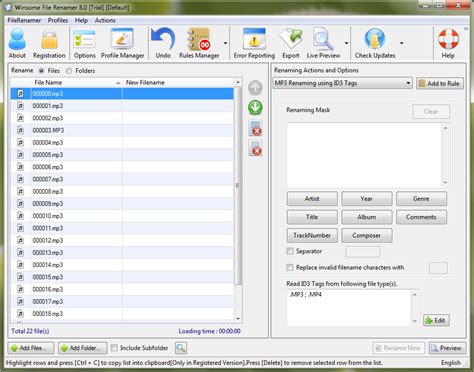Select the Folders radio button
Image resolution: width=474 pixels, height=372 pixels.
[69, 71]
